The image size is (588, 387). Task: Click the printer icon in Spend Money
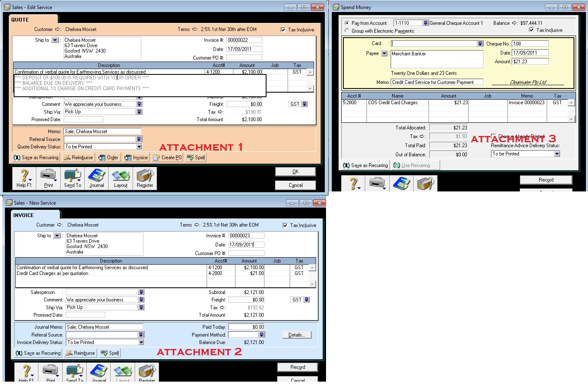[377, 184]
